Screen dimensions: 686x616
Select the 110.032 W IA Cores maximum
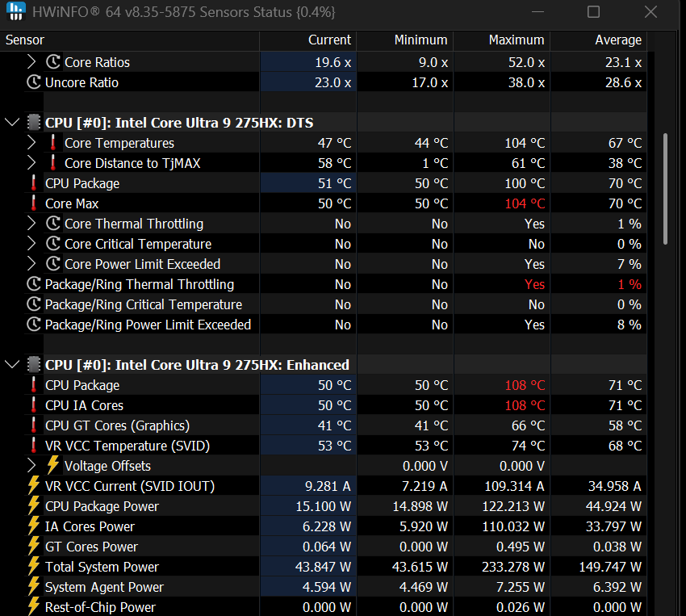(x=513, y=526)
